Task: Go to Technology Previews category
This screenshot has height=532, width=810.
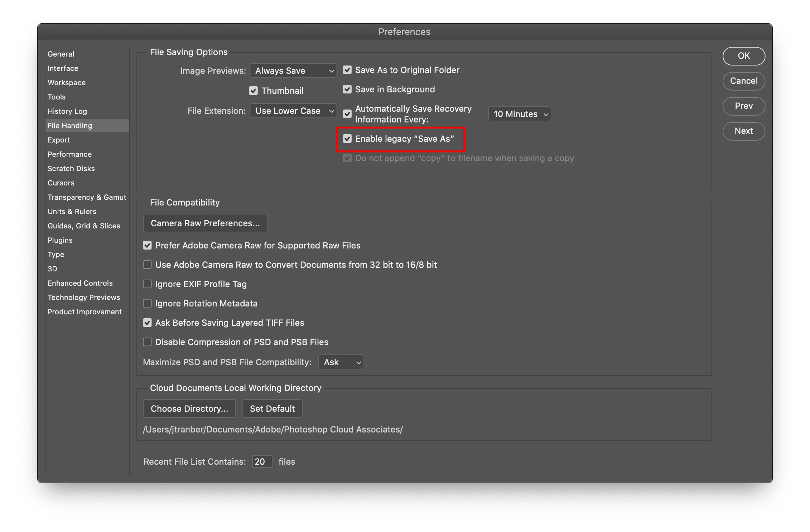Action: pos(83,298)
